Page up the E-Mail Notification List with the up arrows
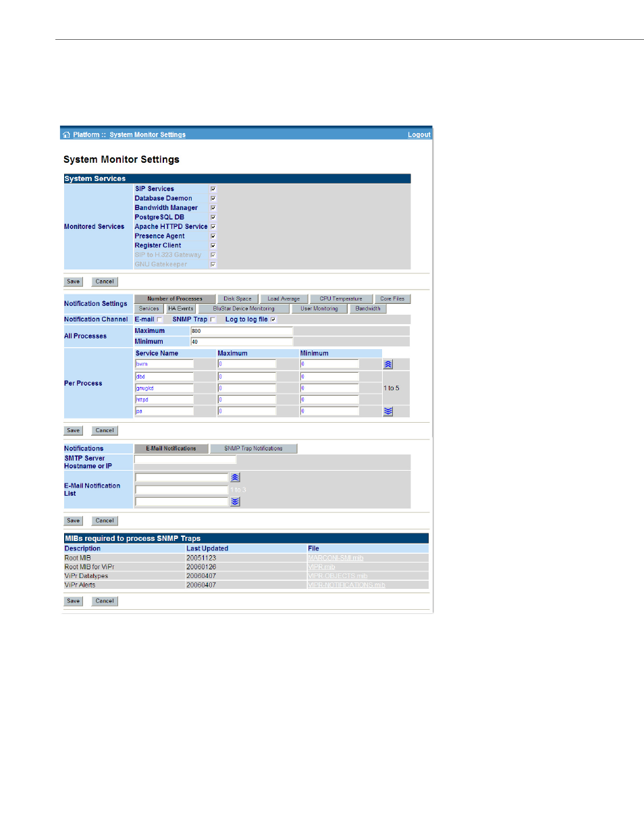Screen dimensions: 644x834 [x=235, y=477]
